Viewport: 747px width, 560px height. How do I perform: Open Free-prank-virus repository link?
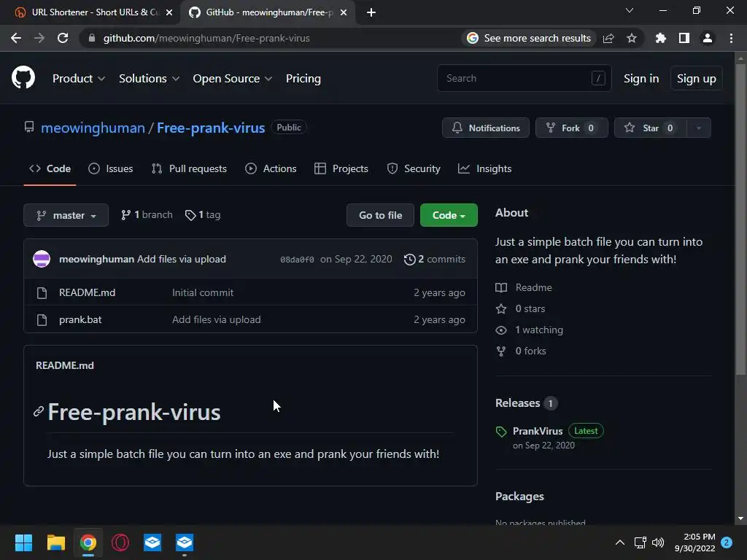coord(211,128)
